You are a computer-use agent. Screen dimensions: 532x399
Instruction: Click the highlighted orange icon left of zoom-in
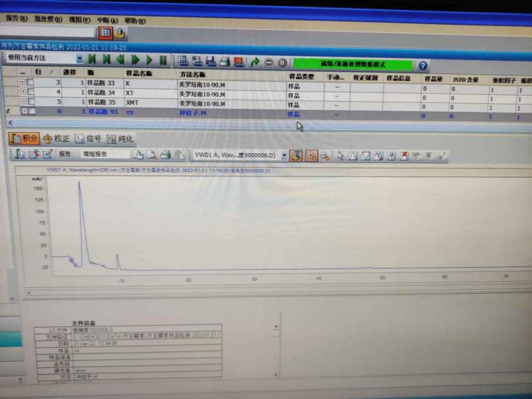[x=296, y=155]
